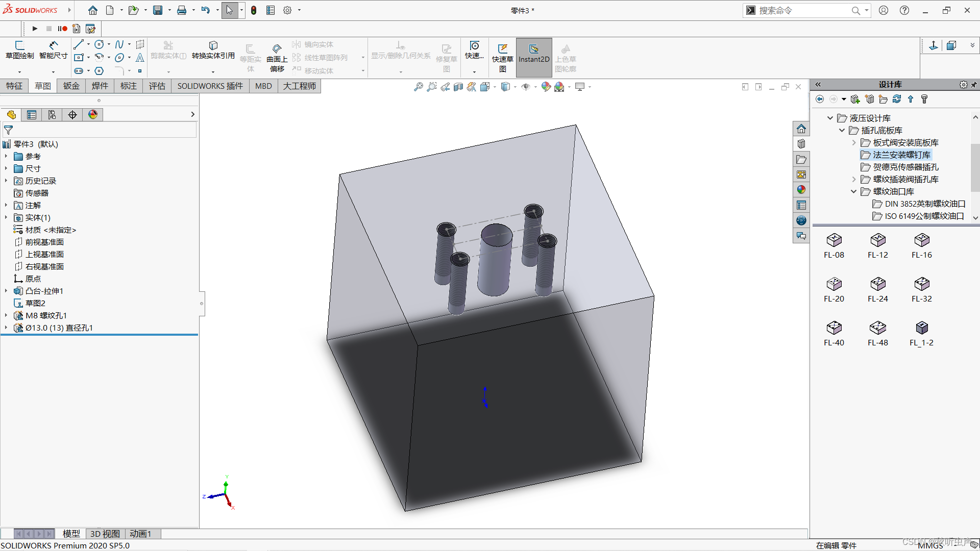The height and width of the screenshot is (551, 980).
Task: Expand the 板式阀安装底板库 folder
Action: point(854,142)
